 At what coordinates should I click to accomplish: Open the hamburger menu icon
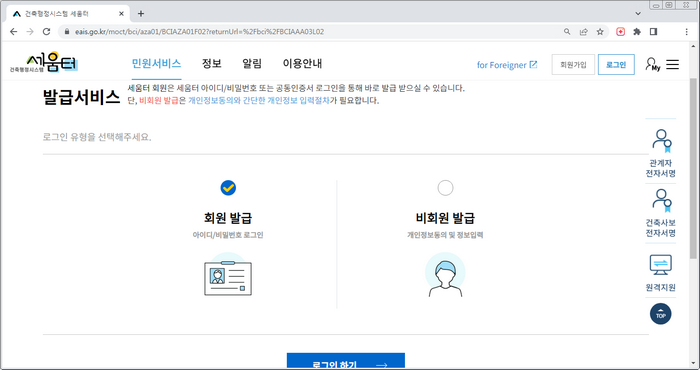(x=672, y=64)
